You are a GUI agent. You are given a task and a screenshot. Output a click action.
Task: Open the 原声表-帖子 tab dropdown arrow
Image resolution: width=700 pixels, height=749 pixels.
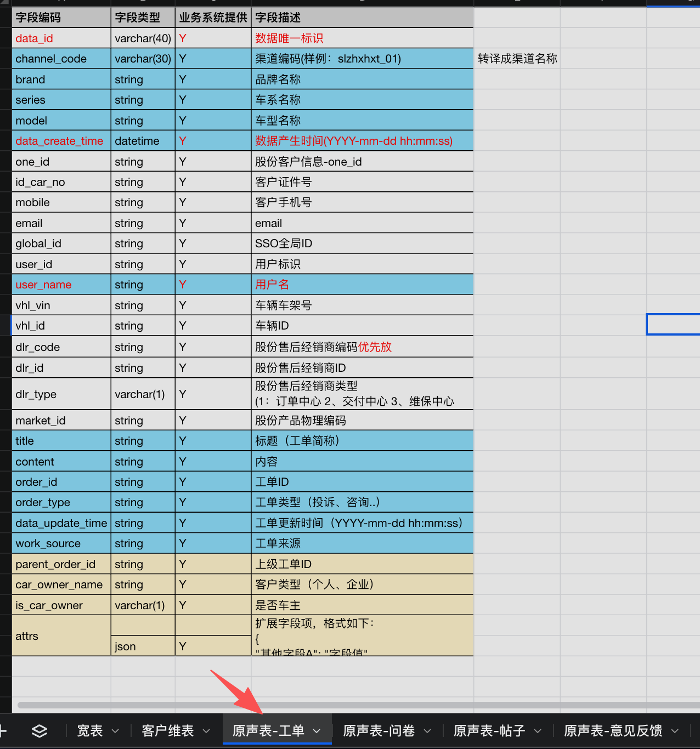point(538,731)
